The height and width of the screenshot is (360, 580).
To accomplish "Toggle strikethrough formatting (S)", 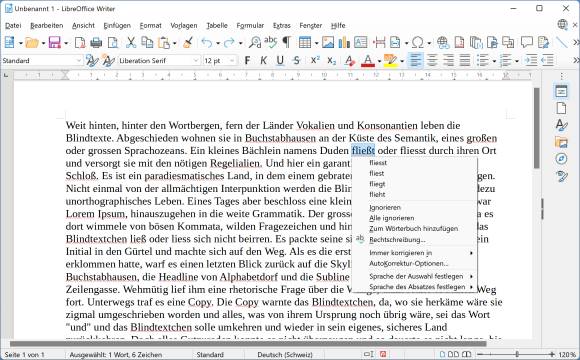I will [296, 60].
